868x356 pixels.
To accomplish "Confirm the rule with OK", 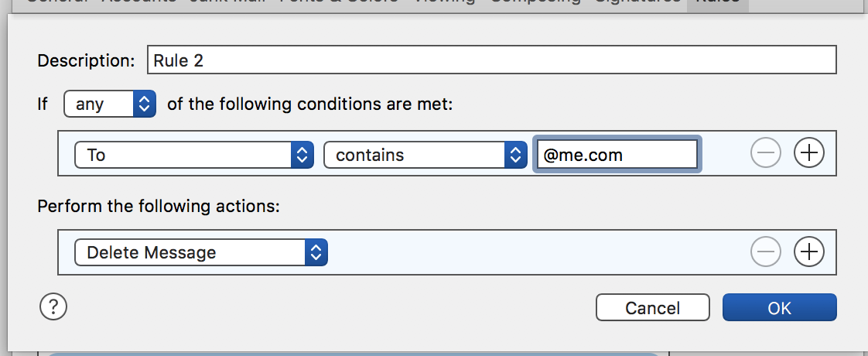I will [x=779, y=307].
